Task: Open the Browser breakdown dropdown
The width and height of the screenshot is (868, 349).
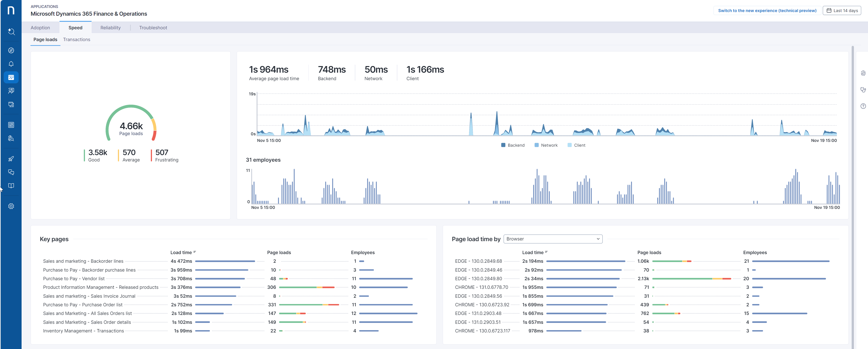Action: 553,239
